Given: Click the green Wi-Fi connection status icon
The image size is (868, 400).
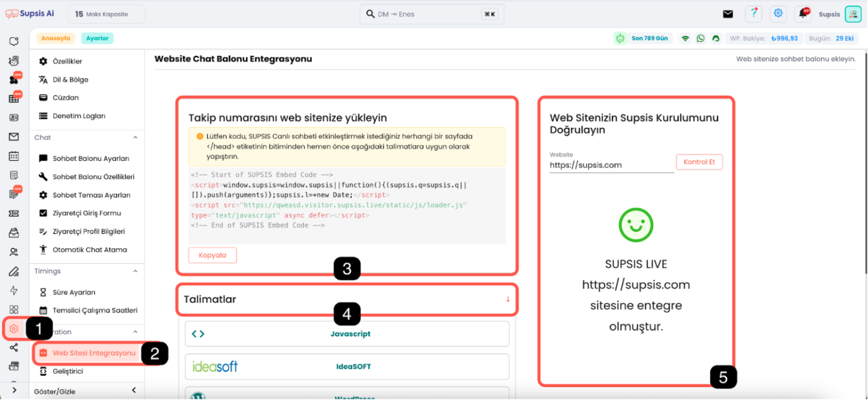Looking at the screenshot, I should (685, 39).
